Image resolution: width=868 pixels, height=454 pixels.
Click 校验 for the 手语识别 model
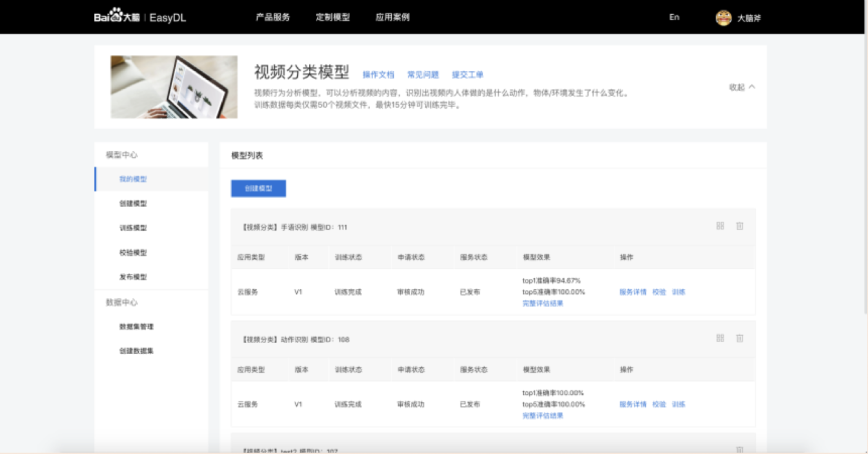pyautogui.click(x=659, y=292)
